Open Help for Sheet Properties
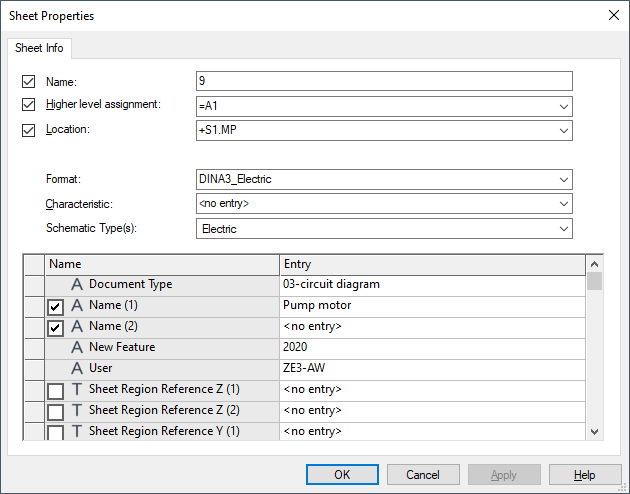630x494 pixels. tap(585, 475)
